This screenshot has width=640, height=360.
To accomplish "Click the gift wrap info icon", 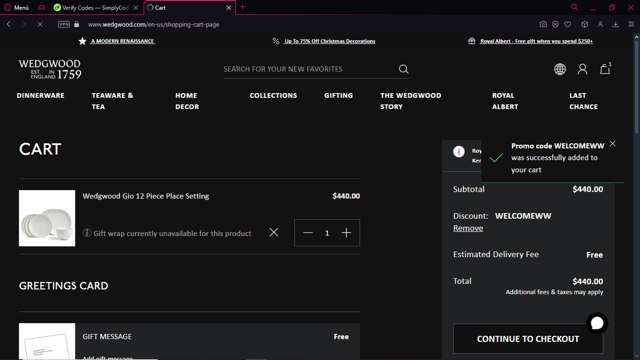I will pos(87,233).
